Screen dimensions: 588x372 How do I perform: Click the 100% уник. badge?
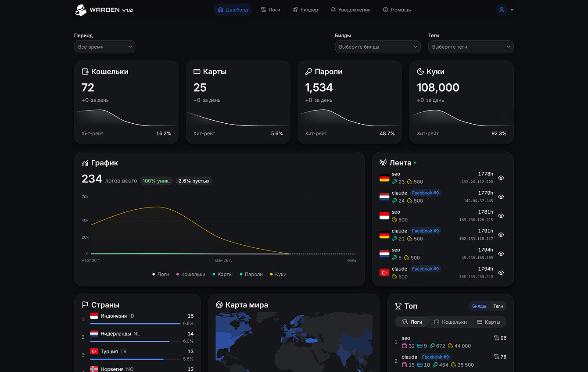[157, 181]
